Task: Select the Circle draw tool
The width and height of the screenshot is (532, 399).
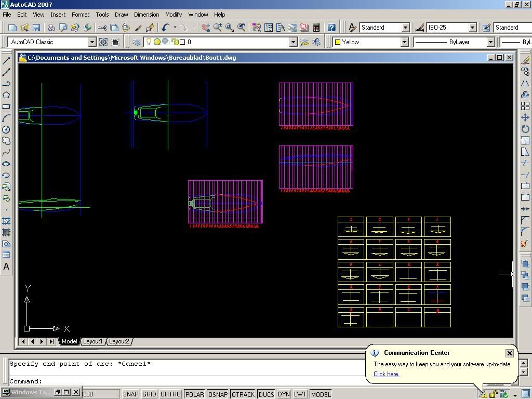Action: (x=6, y=129)
